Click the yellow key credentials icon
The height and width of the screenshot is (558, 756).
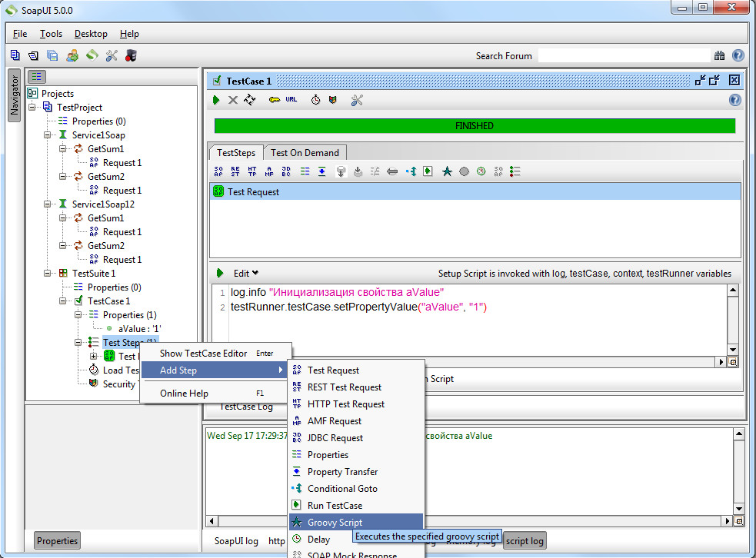click(275, 100)
